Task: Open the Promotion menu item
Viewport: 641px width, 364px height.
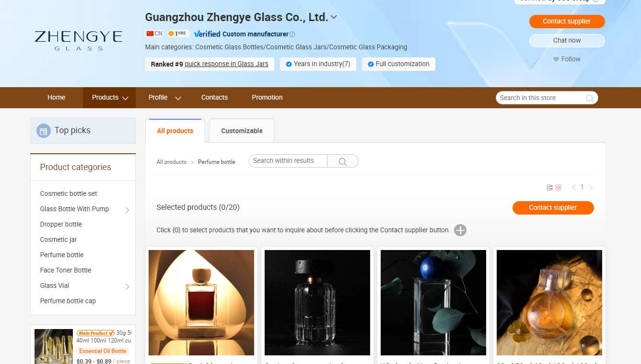Action: [267, 97]
